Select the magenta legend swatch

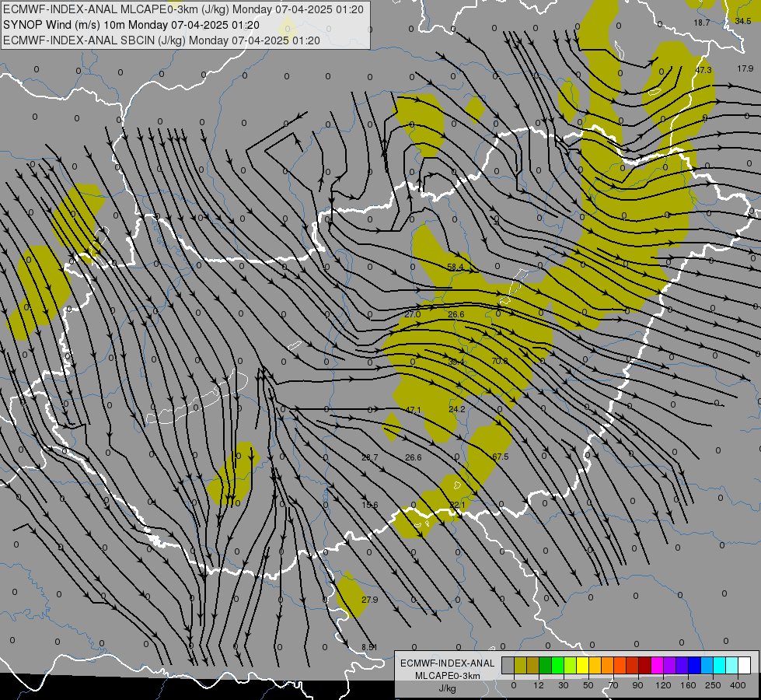[x=658, y=665]
